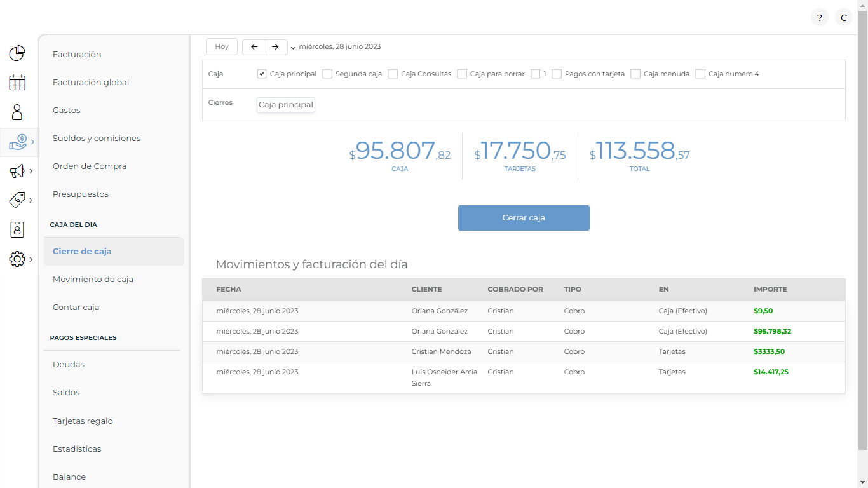Click the 95.807,82 CAJA figure
The height and width of the screenshot is (488, 868).
400,151
